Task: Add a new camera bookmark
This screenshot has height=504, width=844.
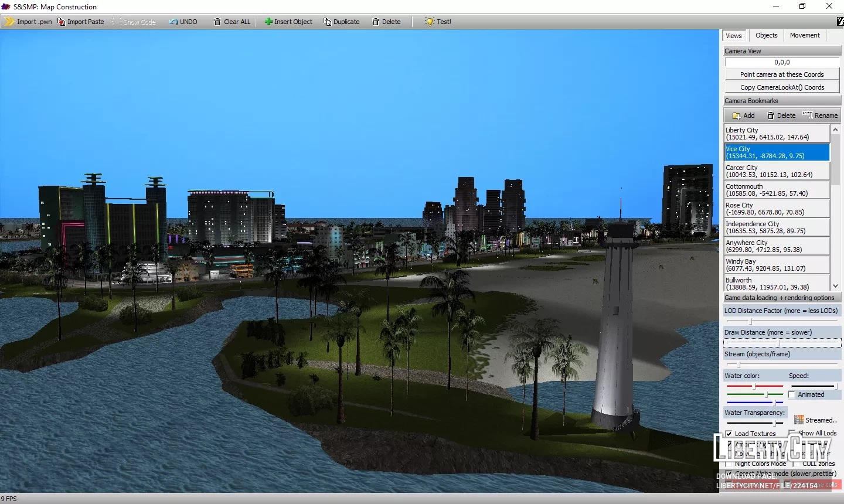Action: coord(743,115)
